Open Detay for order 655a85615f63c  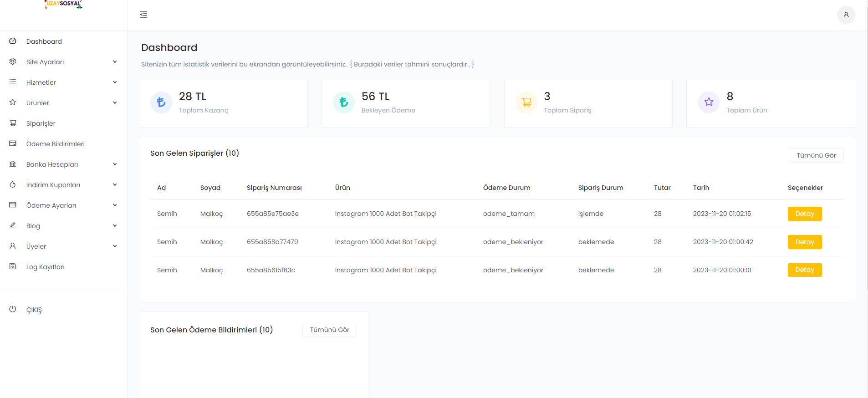point(805,270)
